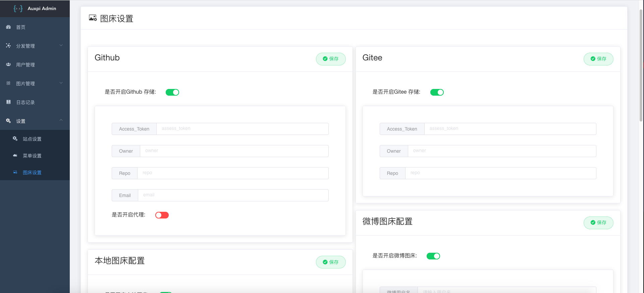Focus the Github Owner input
This screenshot has width=644, height=293.
tap(234, 151)
